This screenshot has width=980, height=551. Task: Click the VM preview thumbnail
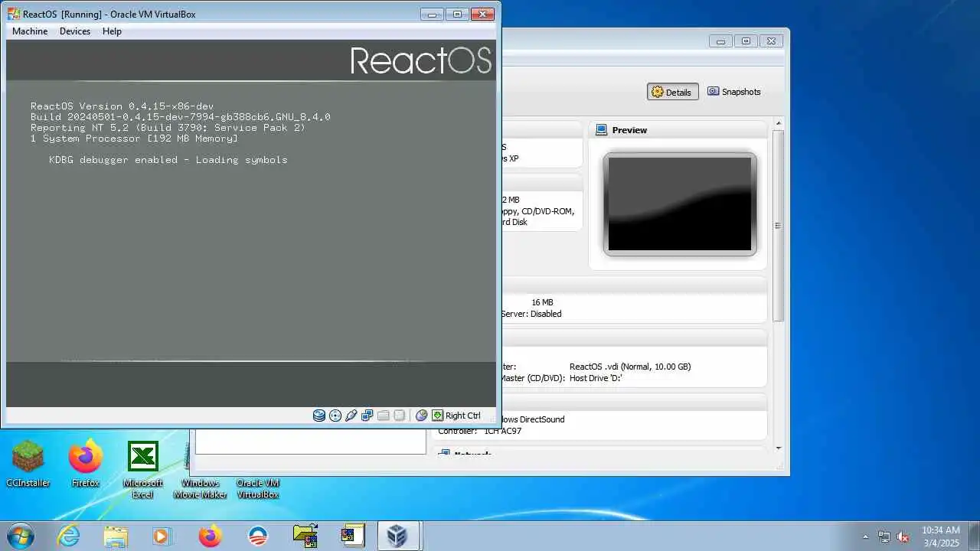pos(680,204)
